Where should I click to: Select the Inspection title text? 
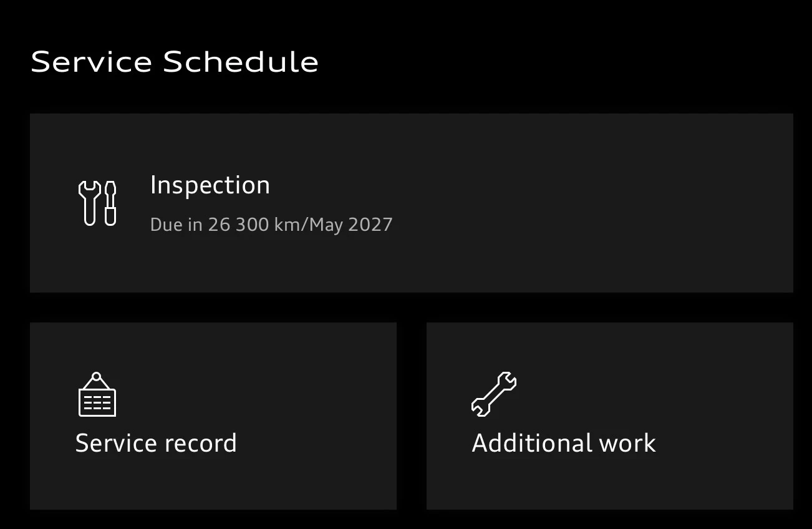click(x=210, y=185)
